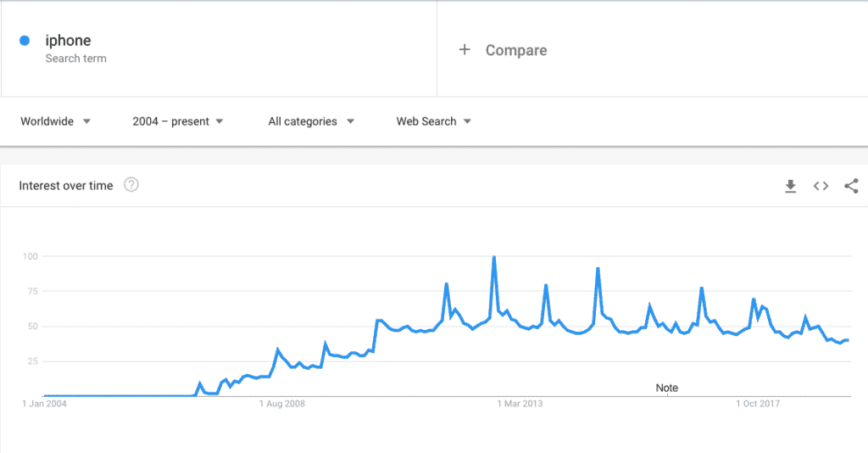Select the Note marker on the timeline

pos(667,388)
